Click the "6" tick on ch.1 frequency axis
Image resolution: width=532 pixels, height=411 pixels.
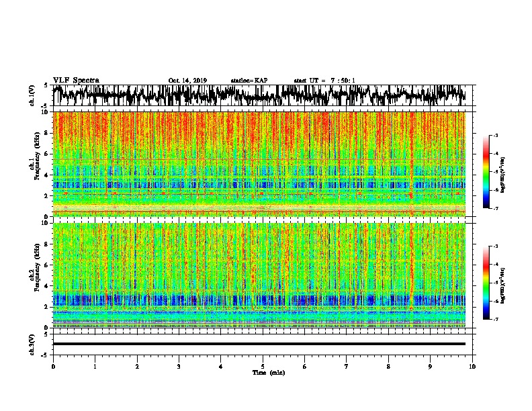(x=48, y=154)
